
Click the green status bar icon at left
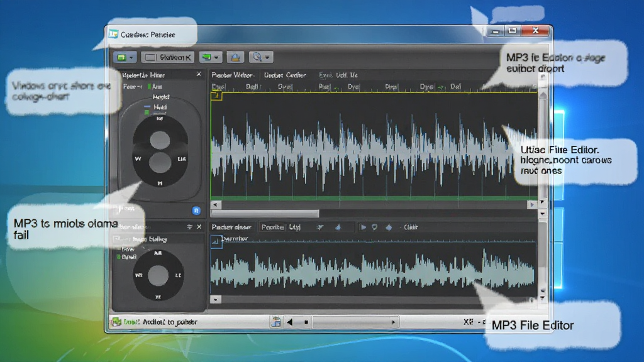[116, 322]
